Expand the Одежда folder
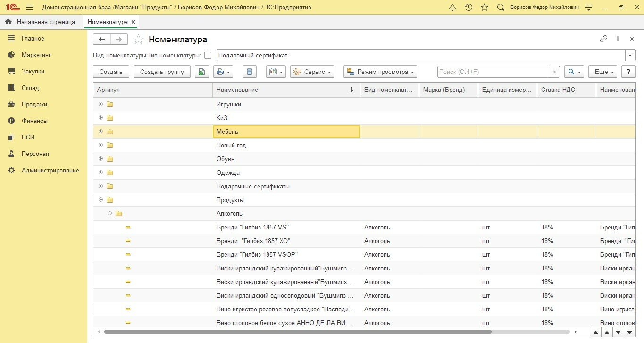644x343 pixels. point(100,172)
